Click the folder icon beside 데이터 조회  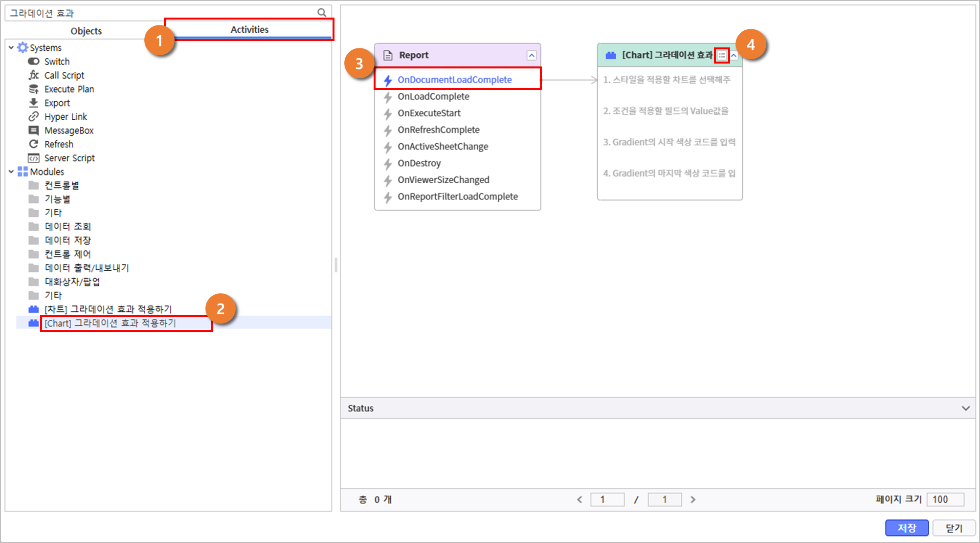pos(34,226)
